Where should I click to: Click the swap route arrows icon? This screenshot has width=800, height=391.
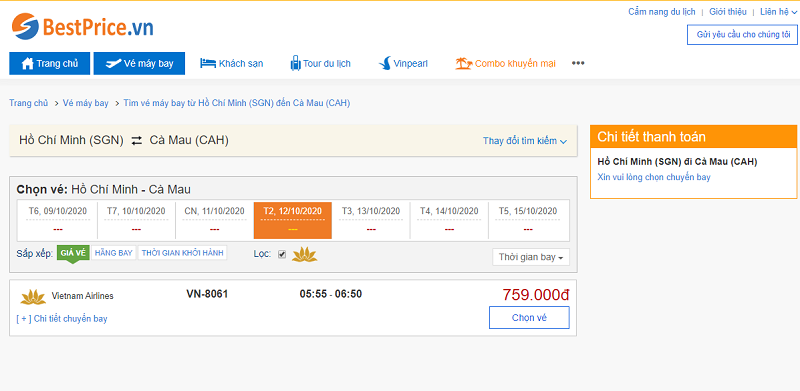tap(137, 141)
